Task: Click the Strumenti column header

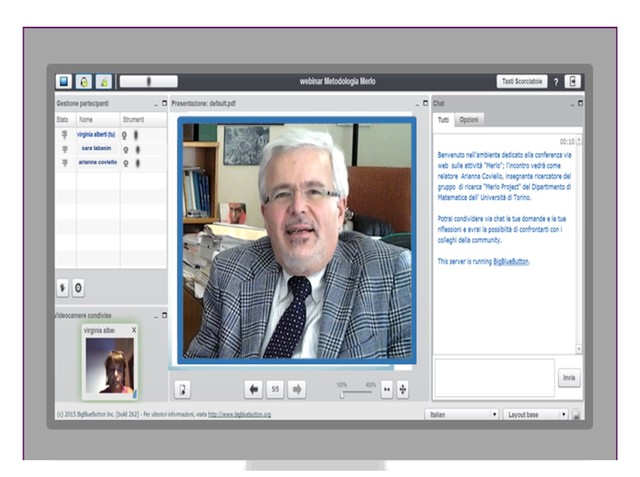Action: (x=133, y=120)
